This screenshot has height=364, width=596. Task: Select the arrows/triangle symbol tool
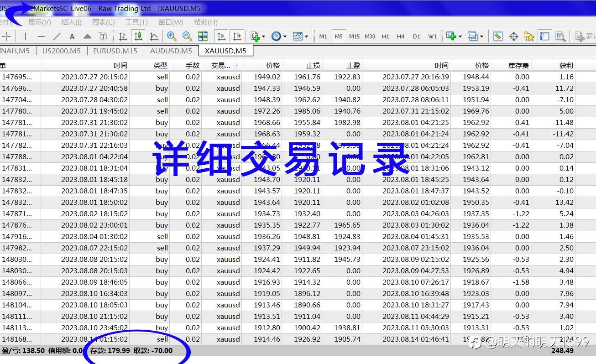(x=88, y=36)
